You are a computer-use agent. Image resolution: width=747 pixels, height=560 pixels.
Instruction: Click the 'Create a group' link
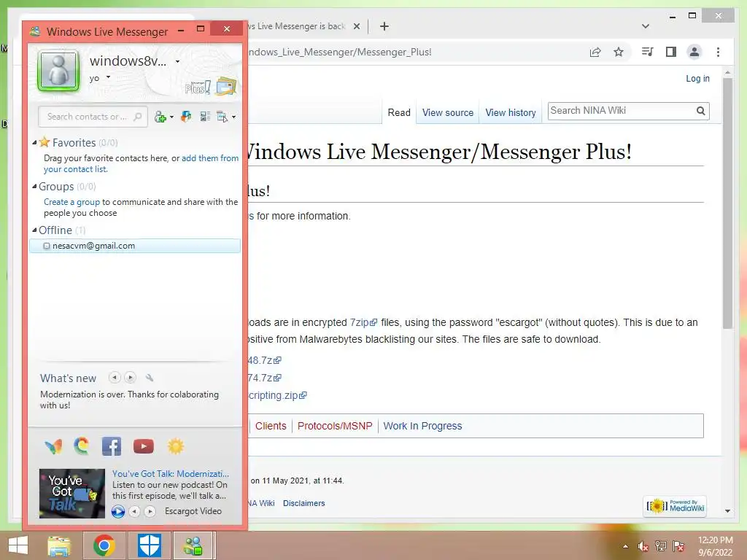pos(72,202)
